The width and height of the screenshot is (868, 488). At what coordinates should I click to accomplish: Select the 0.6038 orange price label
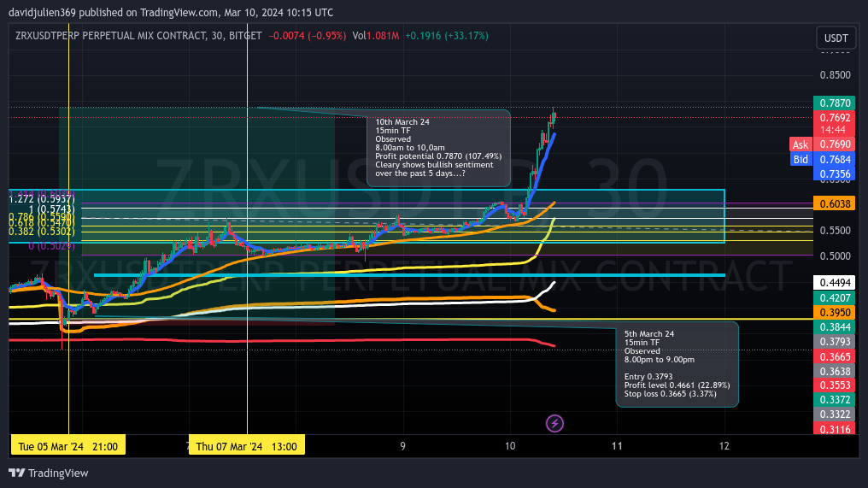(835, 203)
